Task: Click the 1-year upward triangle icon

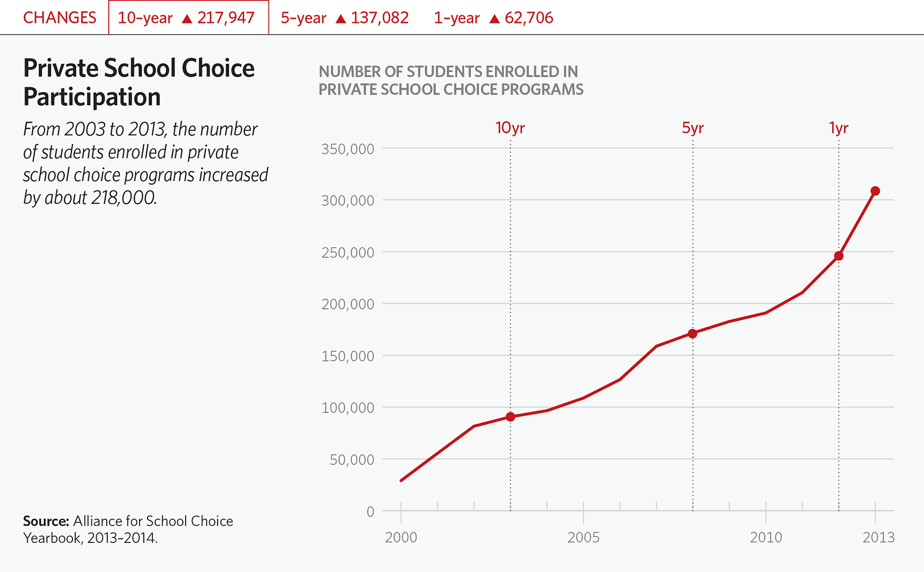Action: 494,18
